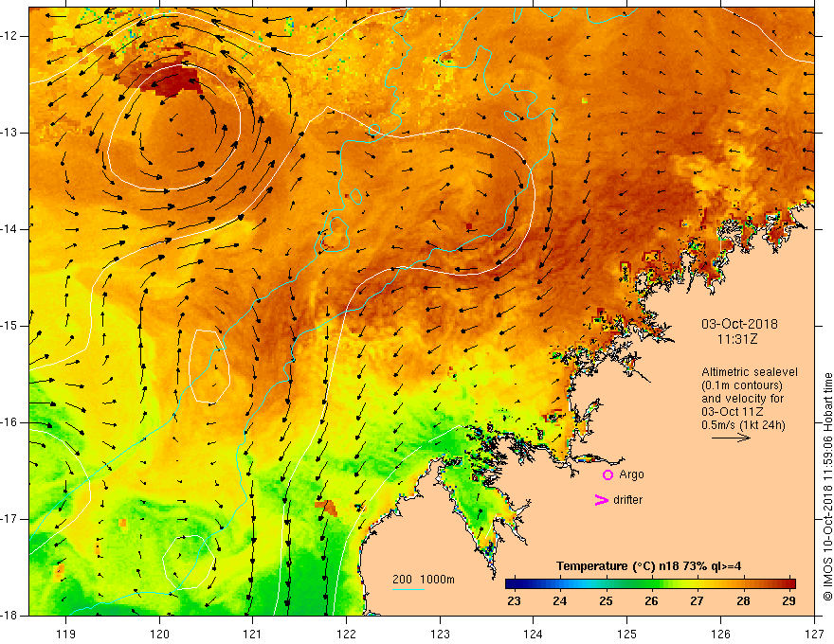Click the '0.5m/s (1kt 24h)' scale label
This screenshot has width=834, height=644.
click(x=743, y=425)
